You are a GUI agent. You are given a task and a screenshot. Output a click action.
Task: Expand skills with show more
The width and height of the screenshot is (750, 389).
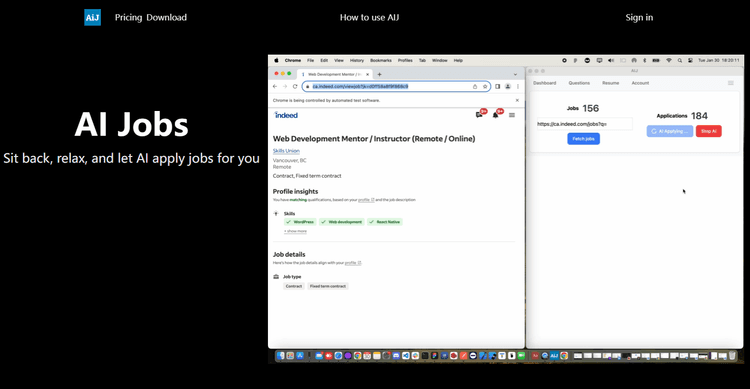pyautogui.click(x=295, y=231)
